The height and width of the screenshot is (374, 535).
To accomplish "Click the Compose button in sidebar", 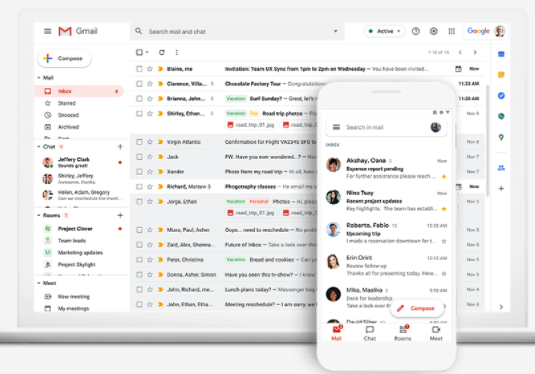I will [x=64, y=58].
